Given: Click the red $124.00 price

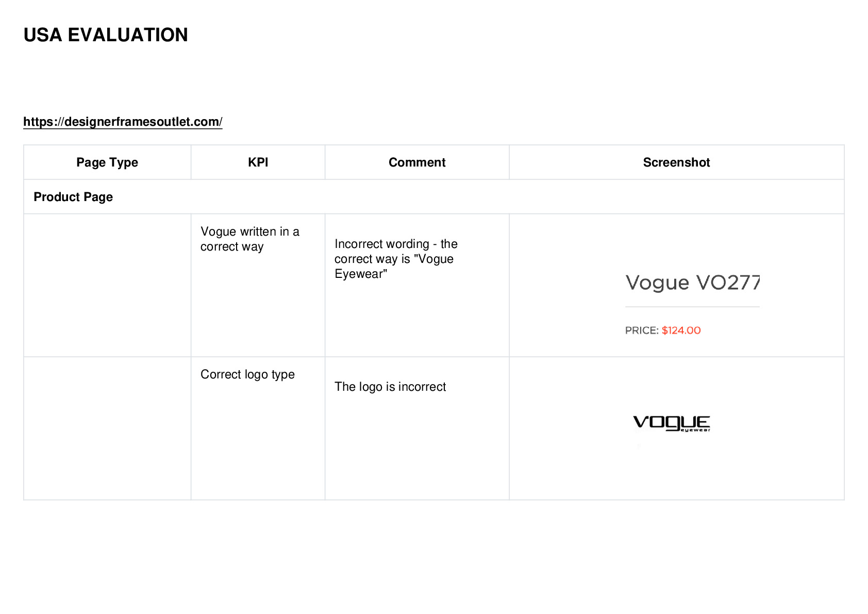Looking at the screenshot, I should coord(681,330).
